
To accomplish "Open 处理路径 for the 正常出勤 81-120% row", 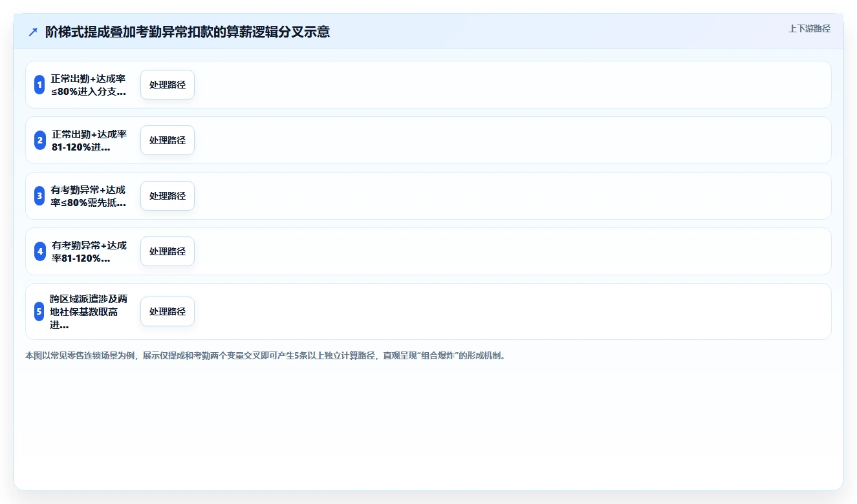I will coord(168,140).
